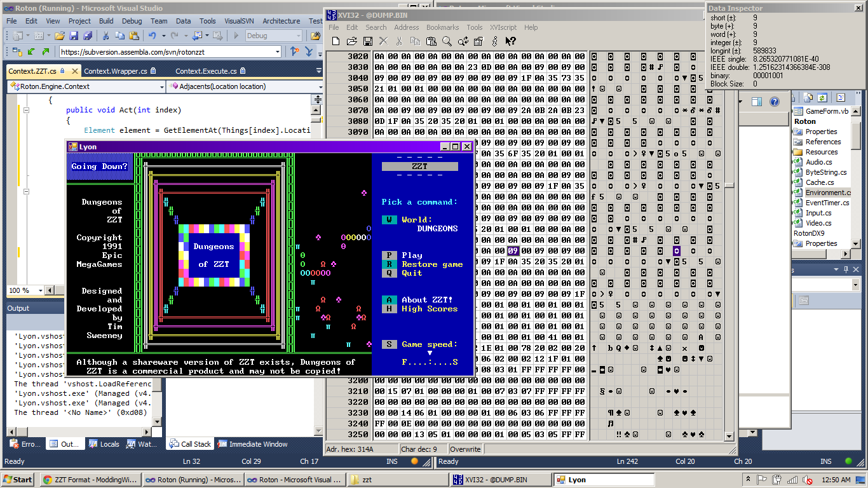Viewport: 868px width, 488px height.
Task: Open the VisualSVN menu
Action: (240, 21)
